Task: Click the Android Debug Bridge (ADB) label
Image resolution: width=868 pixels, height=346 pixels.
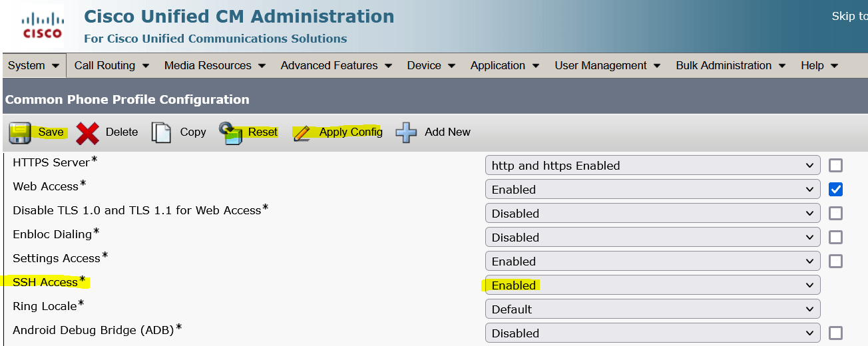Action: (x=93, y=330)
